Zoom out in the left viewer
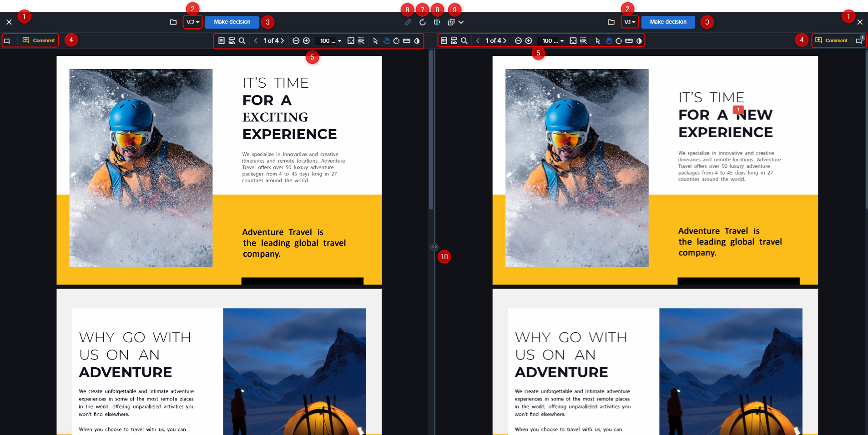 pos(296,40)
